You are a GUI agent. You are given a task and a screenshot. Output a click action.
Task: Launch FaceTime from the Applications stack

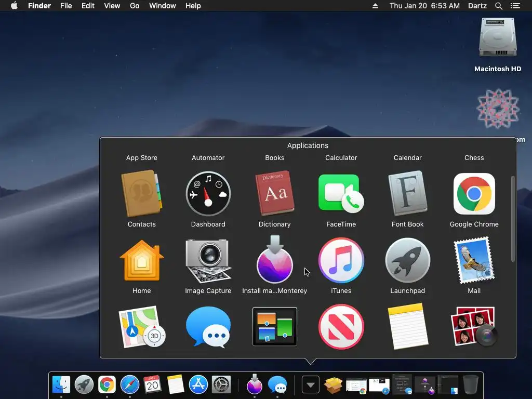pyautogui.click(x=341, y=194)
